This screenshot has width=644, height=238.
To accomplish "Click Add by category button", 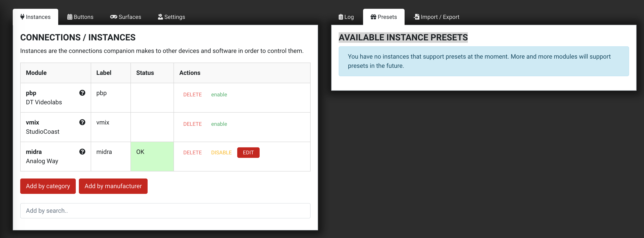I will [48, 186].
